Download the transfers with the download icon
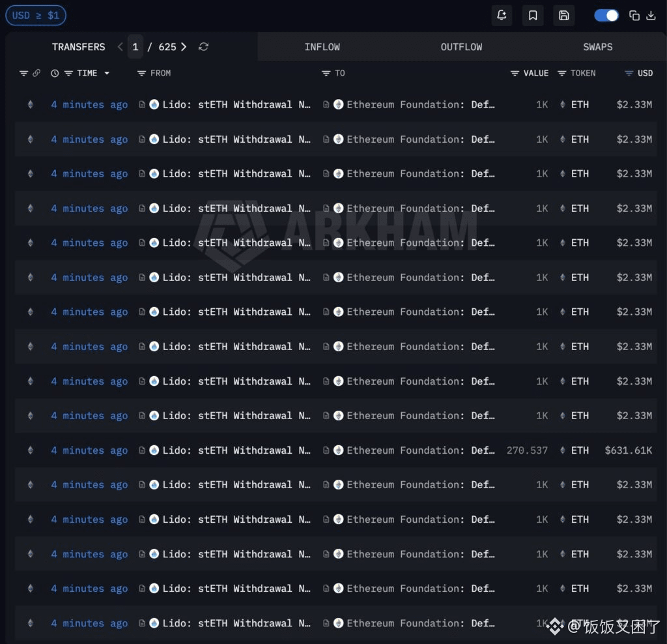This screenshot has width=667, height=644. click(651, 16)
